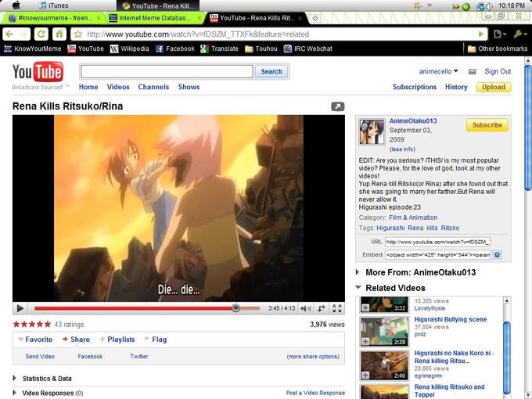The height and width of the screenshot is (399, 532).
Task: Open the Favorite tab under the video
Action: (35, 340)
